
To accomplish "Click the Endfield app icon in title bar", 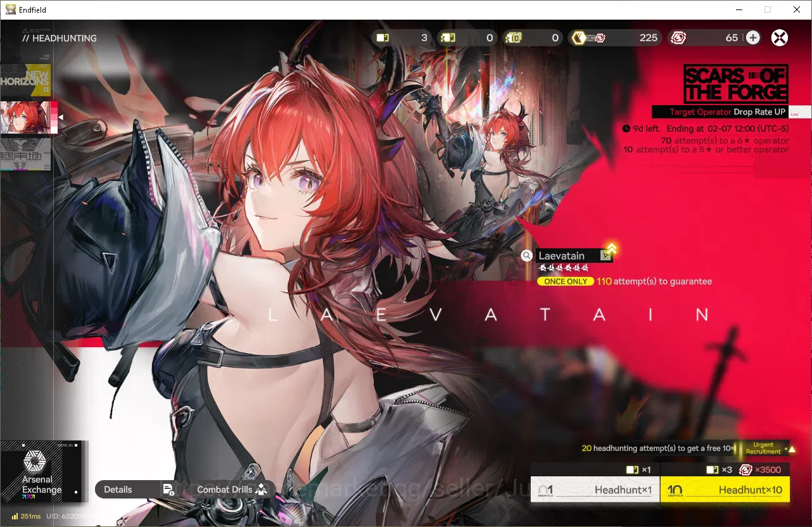I will point(11,10).
